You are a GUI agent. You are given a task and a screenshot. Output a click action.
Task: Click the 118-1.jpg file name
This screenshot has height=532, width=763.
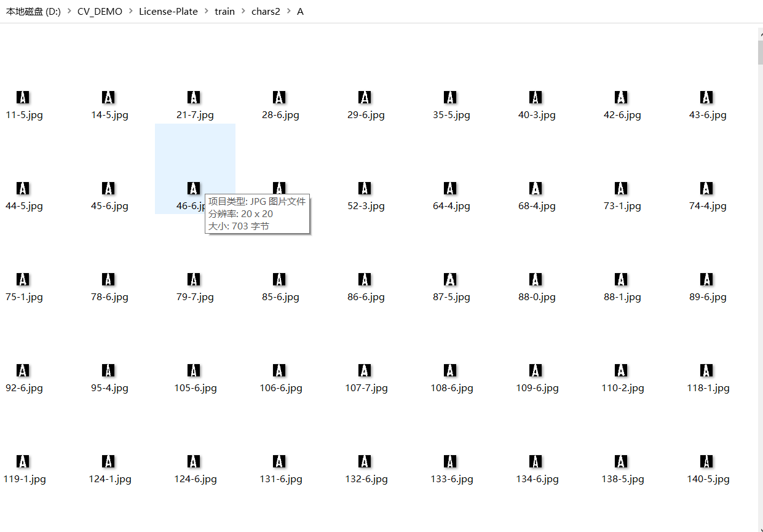(x=708, y=388)
